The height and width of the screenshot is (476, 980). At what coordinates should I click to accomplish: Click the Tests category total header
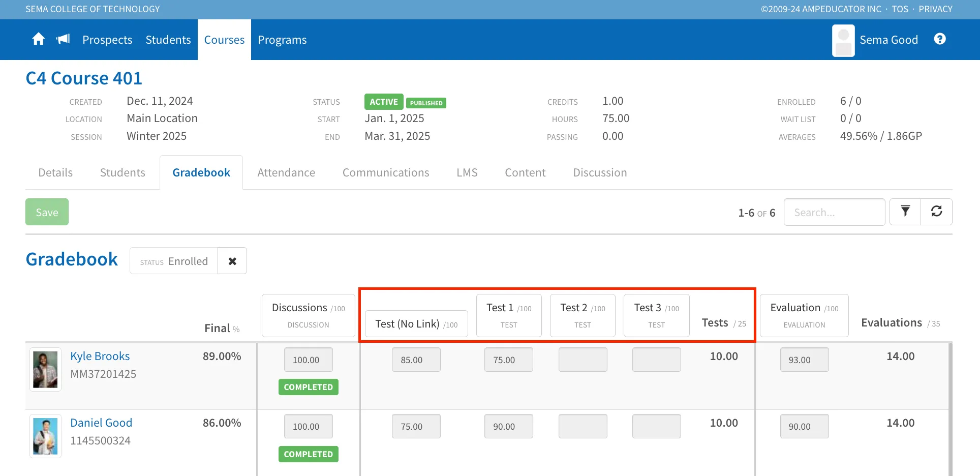tap(724, 323)
